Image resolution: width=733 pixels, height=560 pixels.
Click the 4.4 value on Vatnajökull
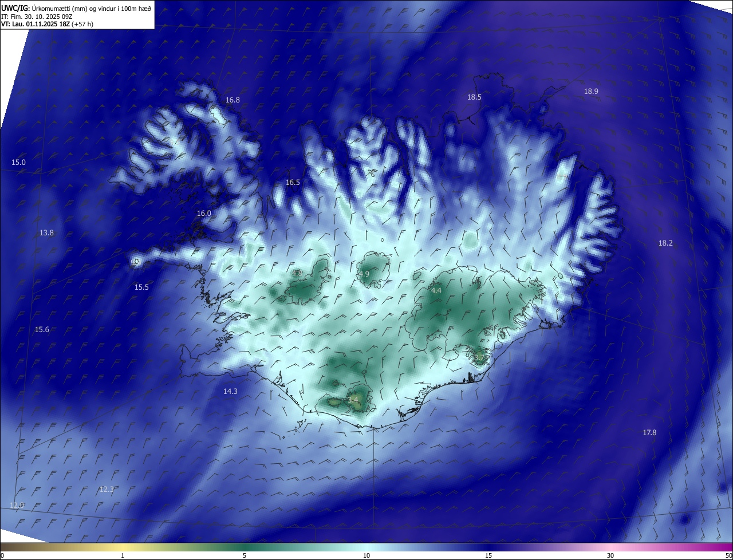coord(436,290)
